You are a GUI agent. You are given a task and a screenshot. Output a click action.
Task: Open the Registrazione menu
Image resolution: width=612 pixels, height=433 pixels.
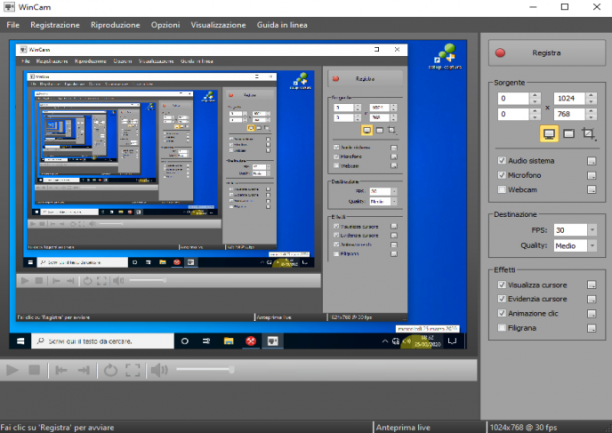pos(55,25)
